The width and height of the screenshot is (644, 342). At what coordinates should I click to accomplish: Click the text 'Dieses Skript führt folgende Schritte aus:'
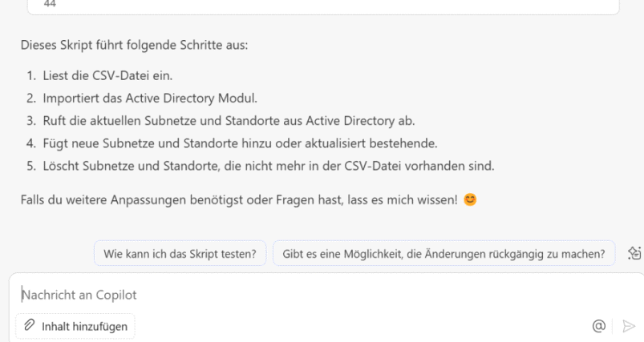pos(134,45)
